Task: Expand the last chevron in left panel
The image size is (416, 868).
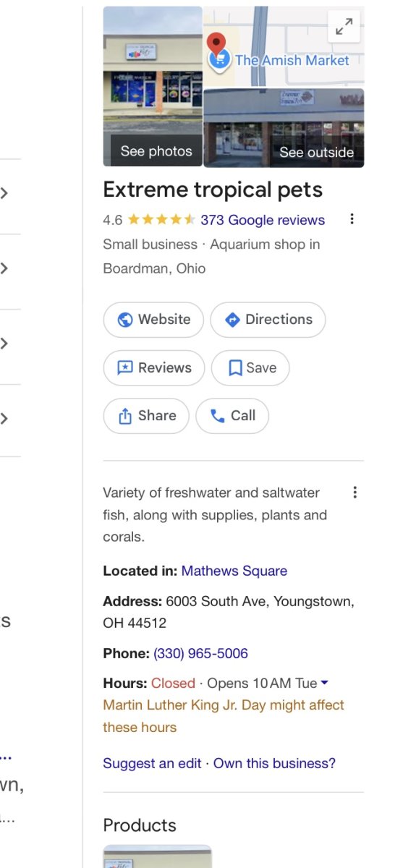Action: (x=4, y=418)
